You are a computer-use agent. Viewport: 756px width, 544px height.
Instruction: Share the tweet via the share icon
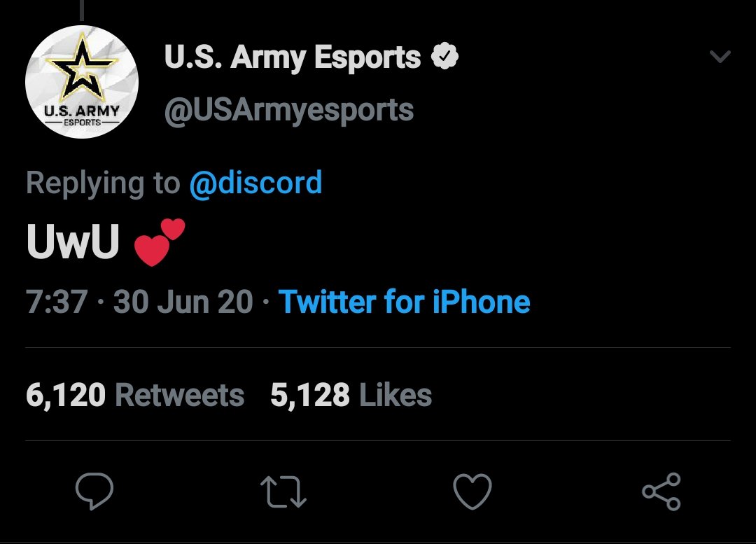[x=661, y=491]
